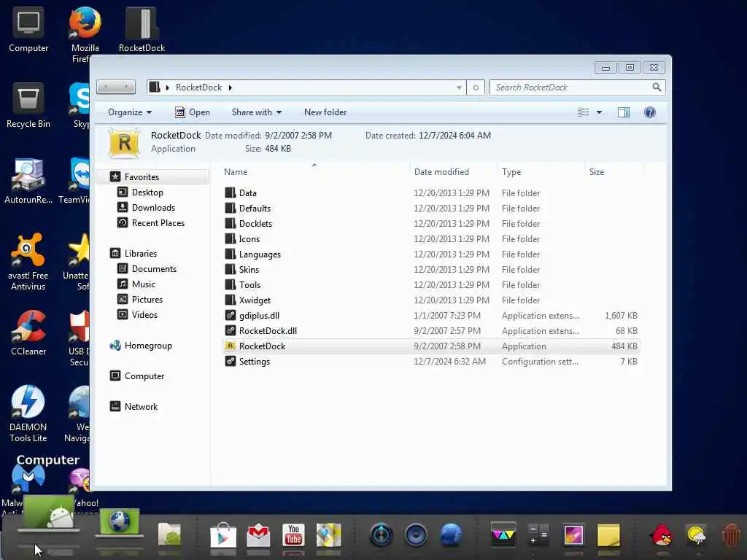The image size is (747, 560).
Task: Expand the address bar history dropdown
Action: click(x=459, y=87)
